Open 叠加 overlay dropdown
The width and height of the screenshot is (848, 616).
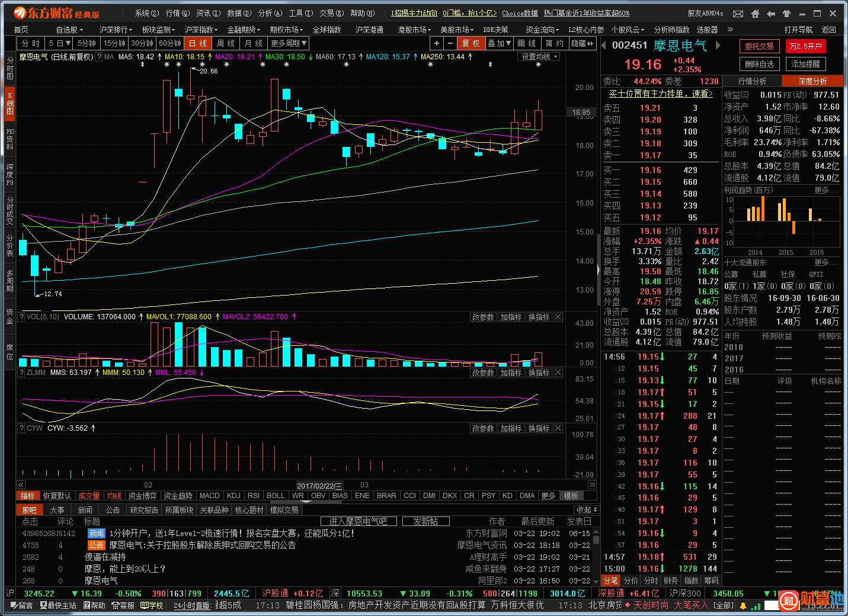[x=499, y=43]
